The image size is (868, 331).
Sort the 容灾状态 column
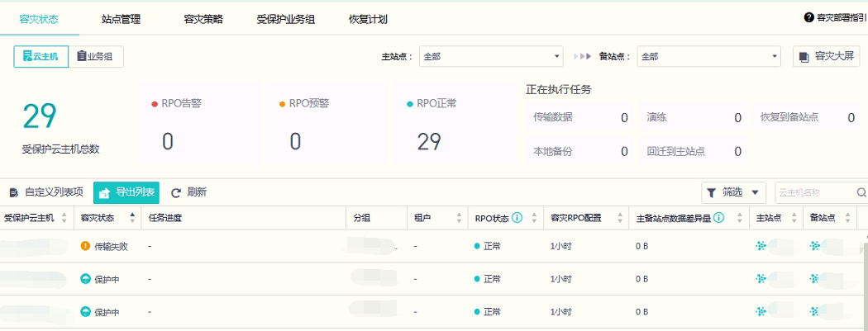pos(133,218)
